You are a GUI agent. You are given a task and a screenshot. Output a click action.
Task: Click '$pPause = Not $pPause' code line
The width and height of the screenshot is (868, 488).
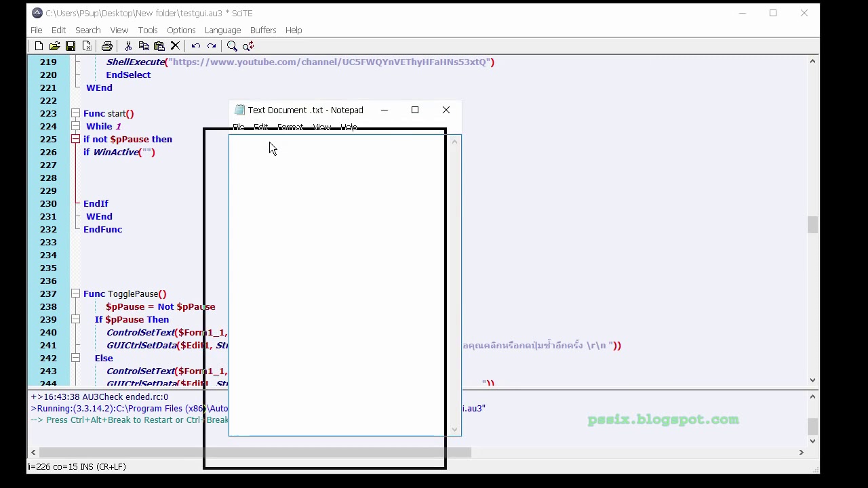[x=161, y=306]
